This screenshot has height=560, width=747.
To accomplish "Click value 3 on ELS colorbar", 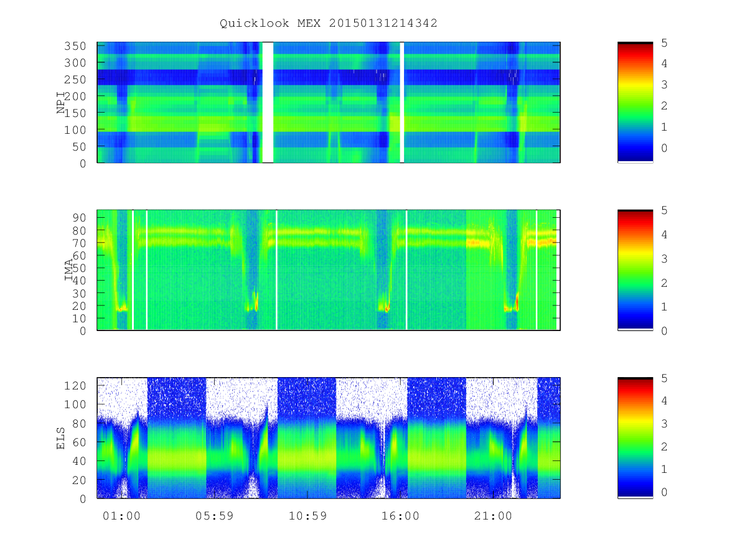I will (664, 423).
